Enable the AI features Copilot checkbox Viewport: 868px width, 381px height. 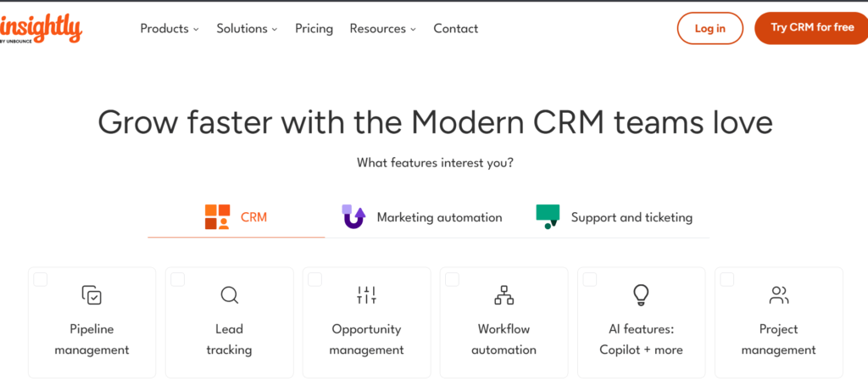click(x=590, y=279)
